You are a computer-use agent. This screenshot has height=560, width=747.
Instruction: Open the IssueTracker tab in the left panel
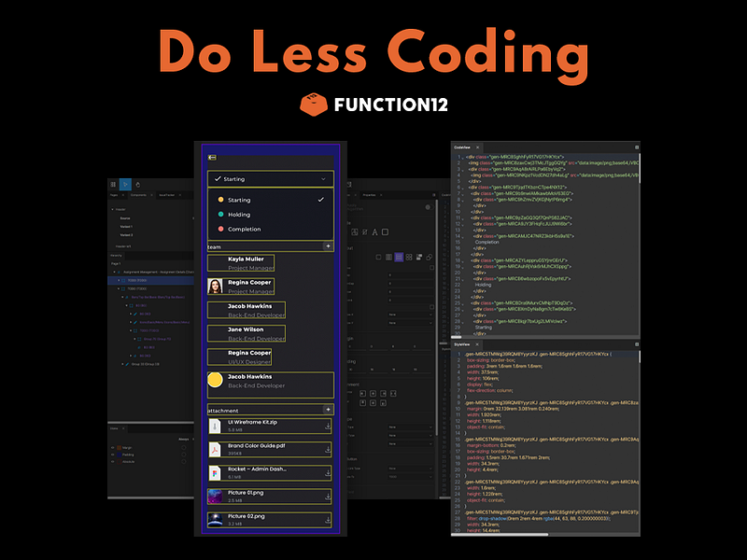(x=165, y=195)
